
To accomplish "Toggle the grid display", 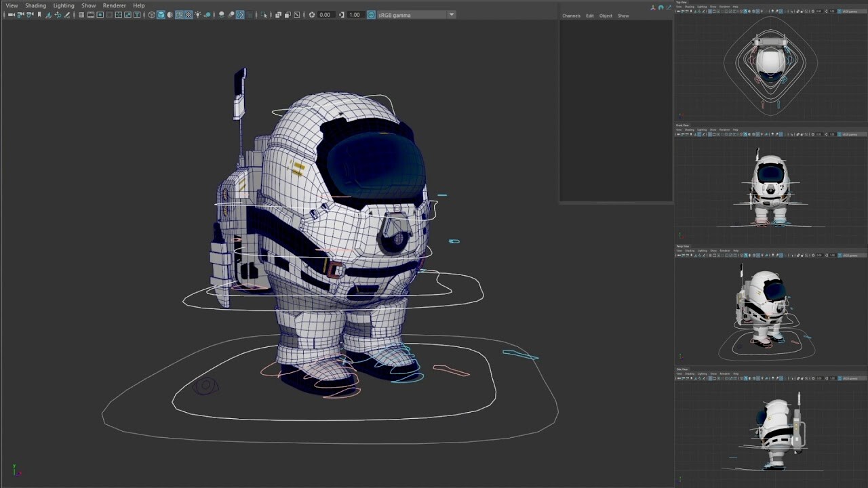I will click(81, 14).
